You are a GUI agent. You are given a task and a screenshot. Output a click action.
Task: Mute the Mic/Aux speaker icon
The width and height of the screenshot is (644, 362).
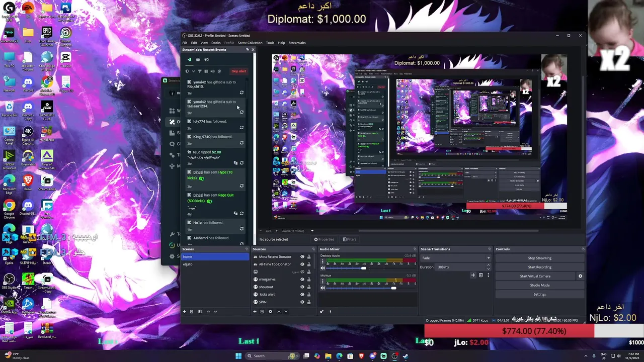point(323,288)
